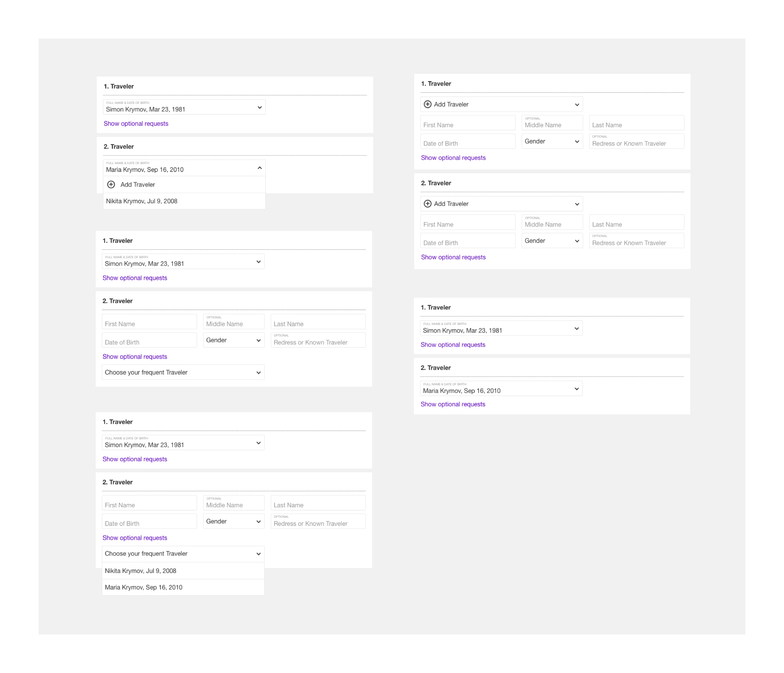
Task: Select Nikita Krymov option below Add Traveler option
Action: [141, 201]
